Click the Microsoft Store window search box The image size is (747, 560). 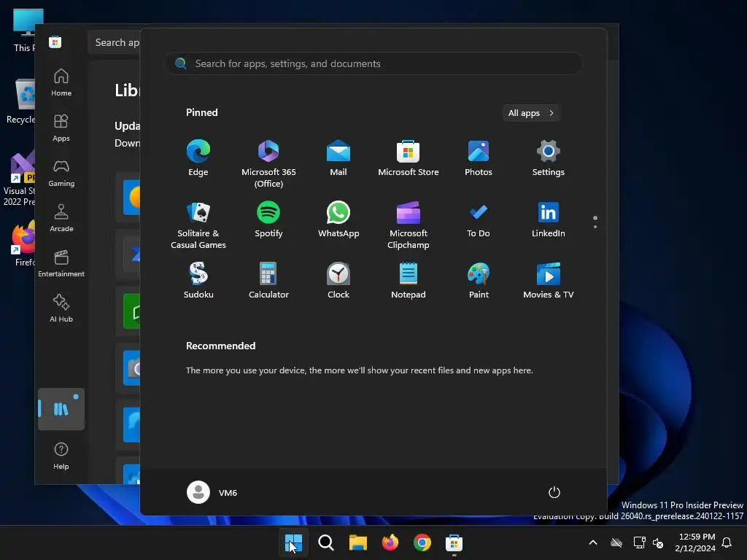[115, 42]
